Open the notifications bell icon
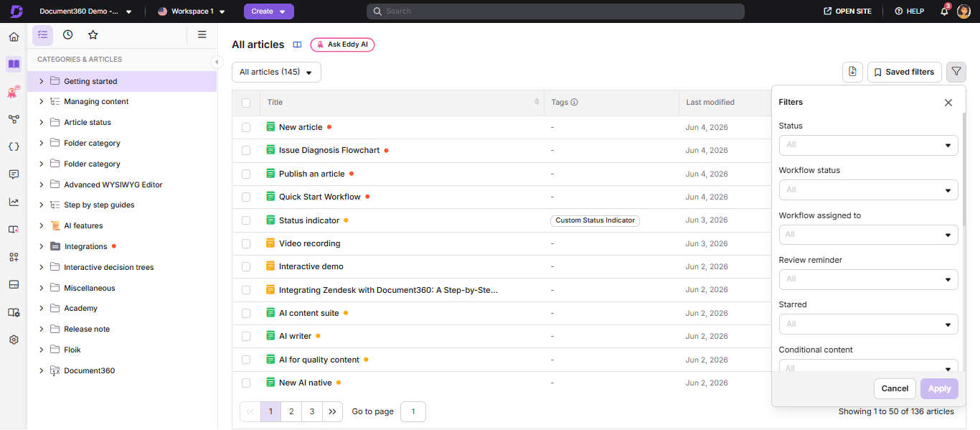Screen dimensions: 980x430 coord(945,11)
